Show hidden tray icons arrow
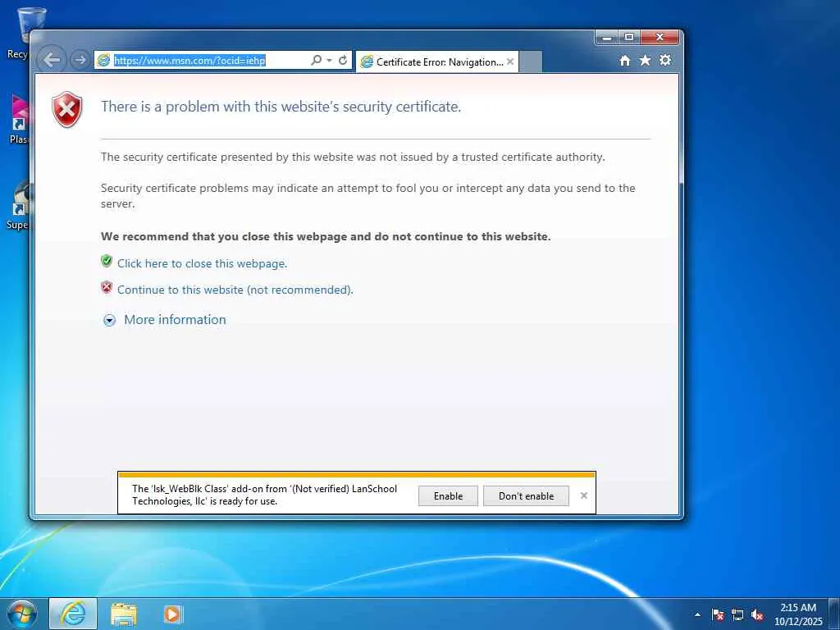Viewport: 840px width, 630px height. [x=697, y=614]
